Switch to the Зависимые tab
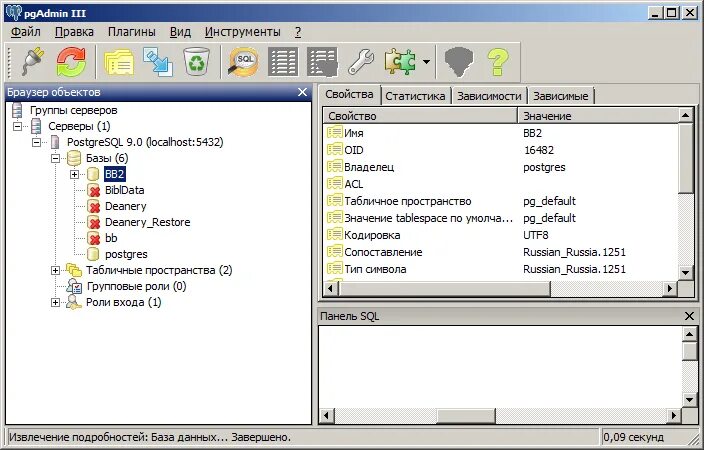 pos(560,96)
